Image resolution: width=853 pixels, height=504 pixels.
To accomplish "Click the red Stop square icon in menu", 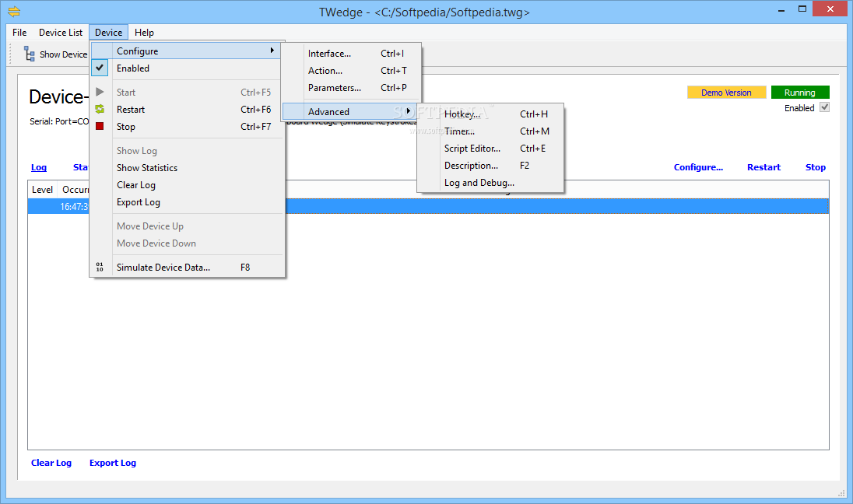I will 100,126.
